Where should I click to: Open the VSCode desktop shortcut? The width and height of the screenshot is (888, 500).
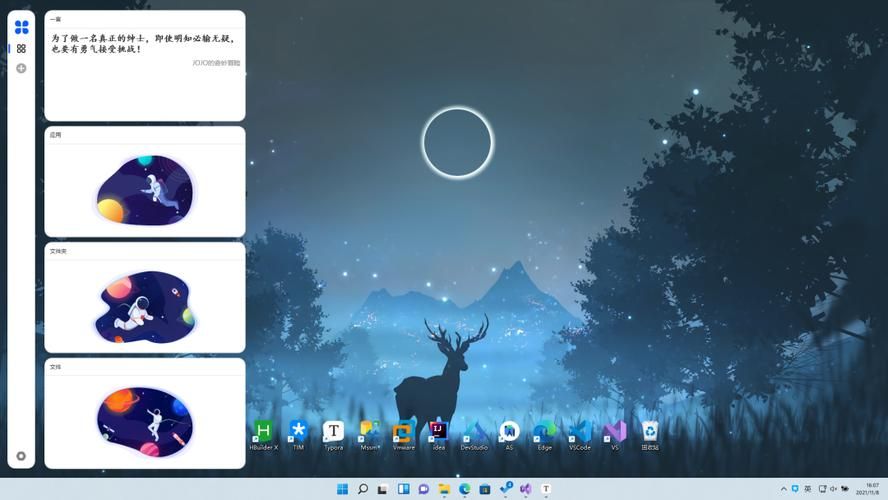coord(580,432)
